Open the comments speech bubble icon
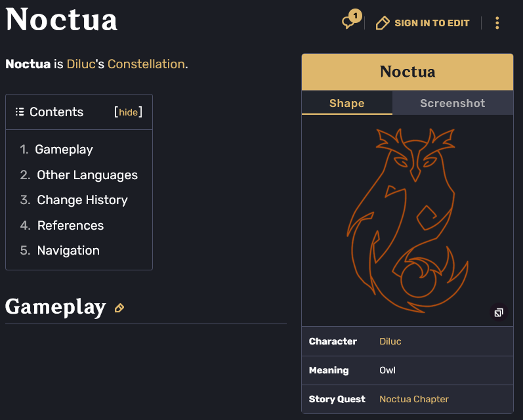The height and width of the screenshot is (420, 523). tap(349, 22)
